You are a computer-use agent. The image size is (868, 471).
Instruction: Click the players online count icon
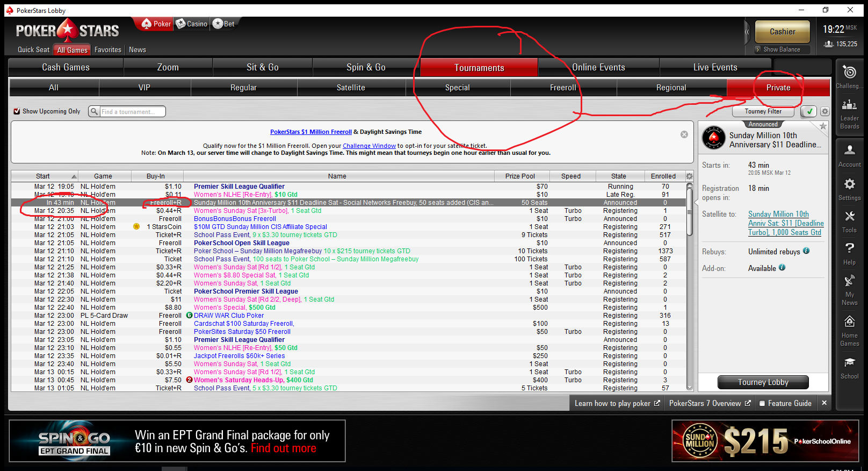point(829,44)
